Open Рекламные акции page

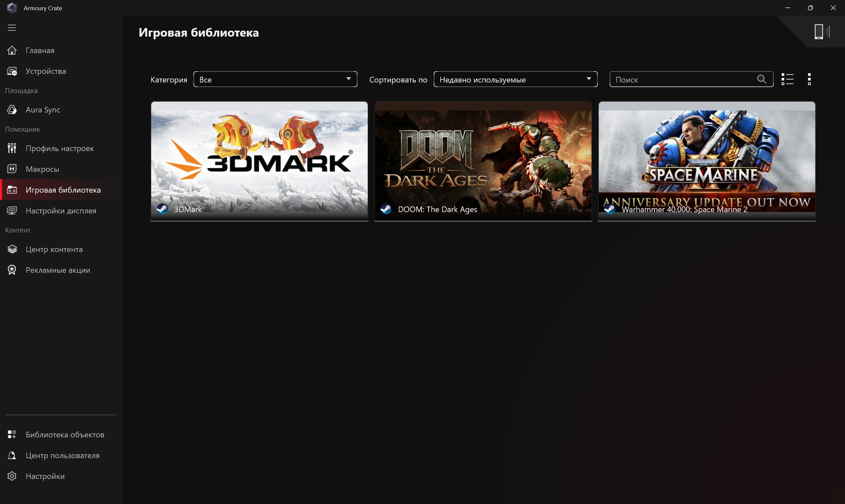[61, 270]
